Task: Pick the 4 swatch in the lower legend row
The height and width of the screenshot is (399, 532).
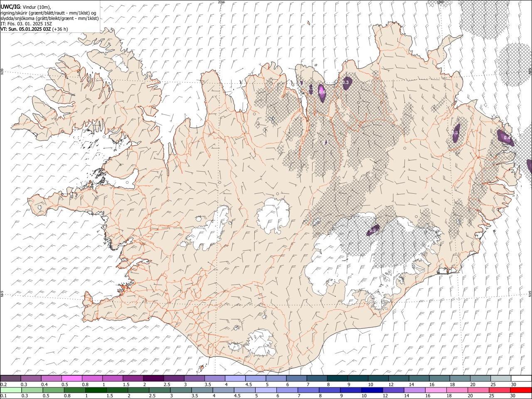Action: click(x=223, y=390)
